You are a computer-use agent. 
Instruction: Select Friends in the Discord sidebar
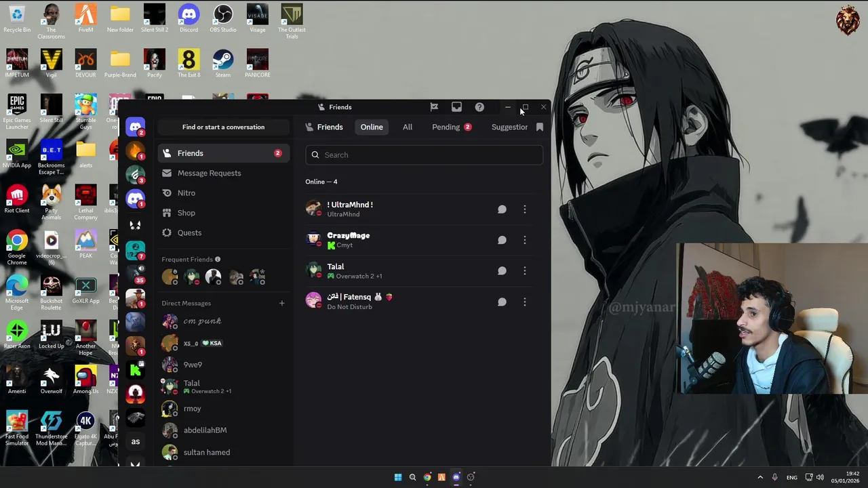223,153
